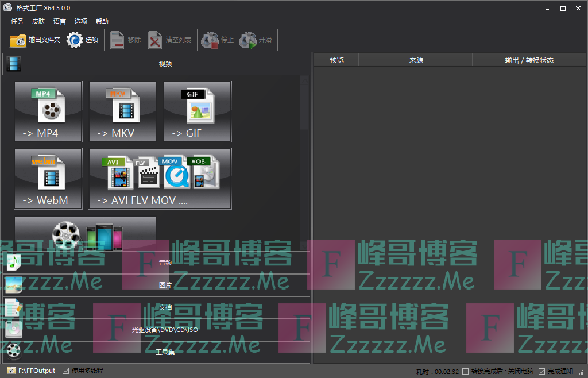Open the 皮肤 menu
Screen dimensions: 588x378
click(38, 21)
